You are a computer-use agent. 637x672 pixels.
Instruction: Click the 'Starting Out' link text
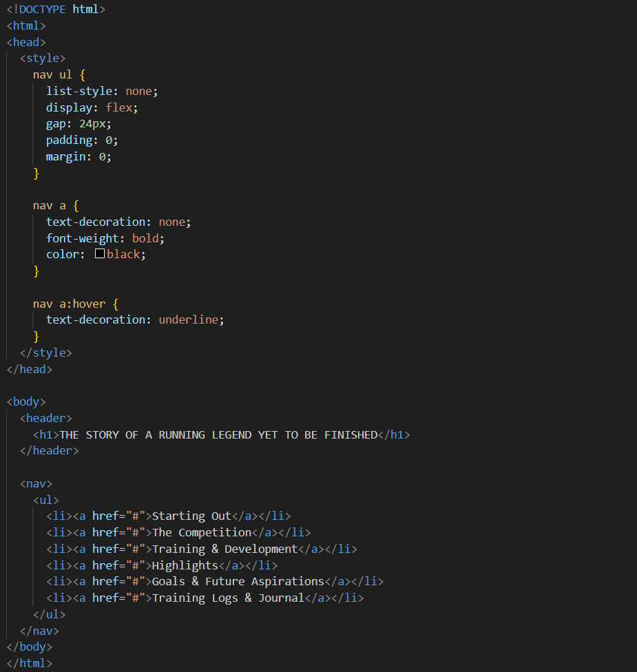[191, 516]
